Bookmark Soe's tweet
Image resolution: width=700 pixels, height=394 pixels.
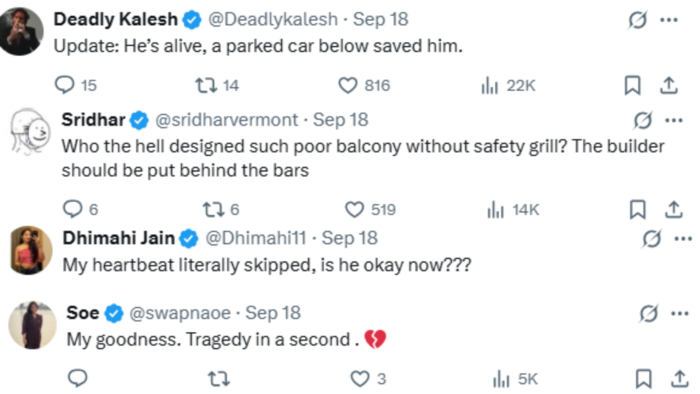point(643,379)
